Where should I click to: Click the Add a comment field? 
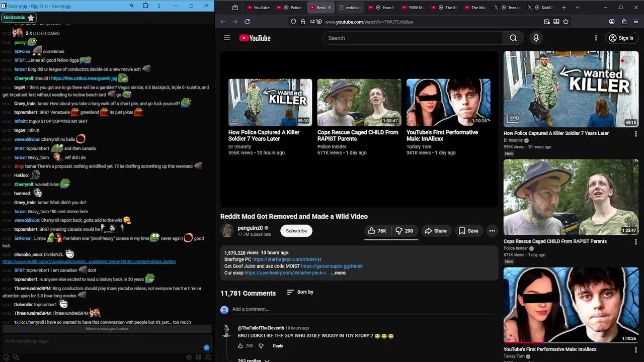[362, 309]
